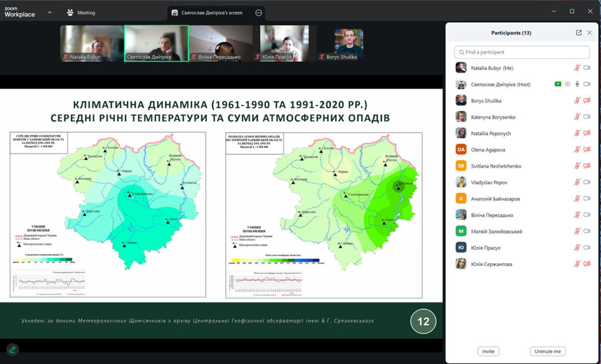Toggle Natalia Bubyr (Me) muted microphone
Image resolution: width=601 pixels, height=364 pixels.
click(577, 68)
